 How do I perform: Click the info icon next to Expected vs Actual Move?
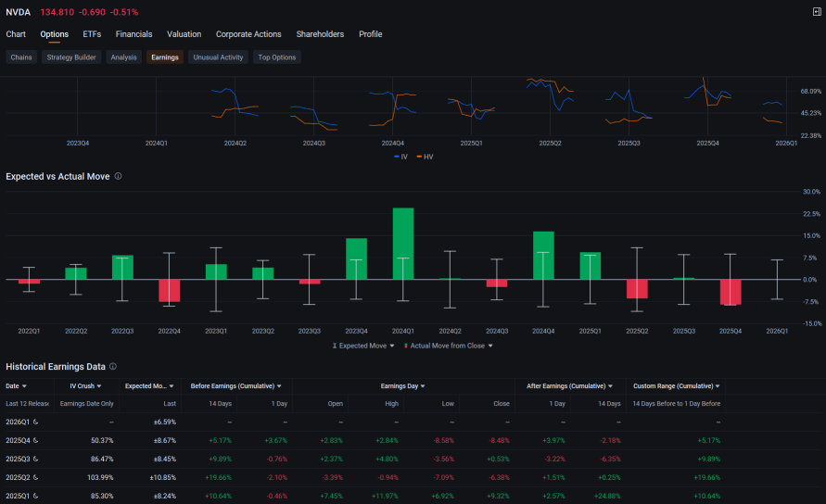[x=118, y=176]
